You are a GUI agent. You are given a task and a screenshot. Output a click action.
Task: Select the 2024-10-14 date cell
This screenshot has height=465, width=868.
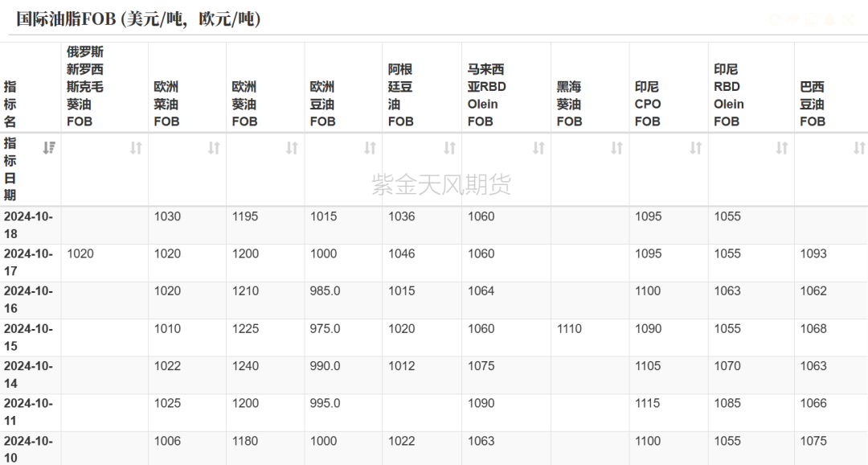click(x=29, y=375)
